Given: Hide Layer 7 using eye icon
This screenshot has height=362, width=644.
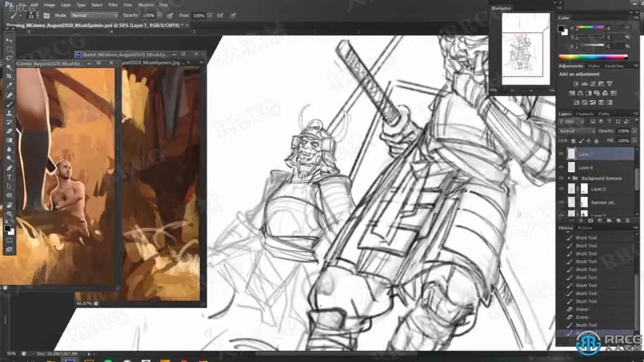Looking at the screenshot, I should (x=562, y=154).
